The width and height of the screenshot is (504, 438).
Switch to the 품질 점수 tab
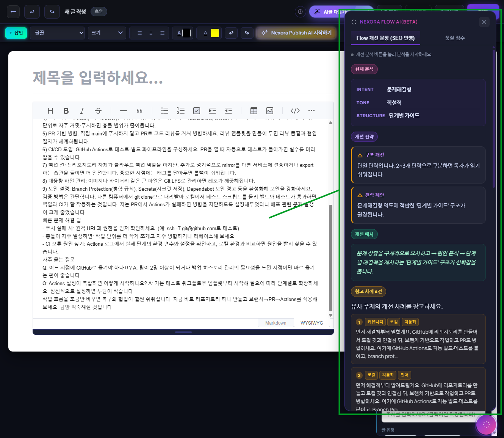coord(454,38)
